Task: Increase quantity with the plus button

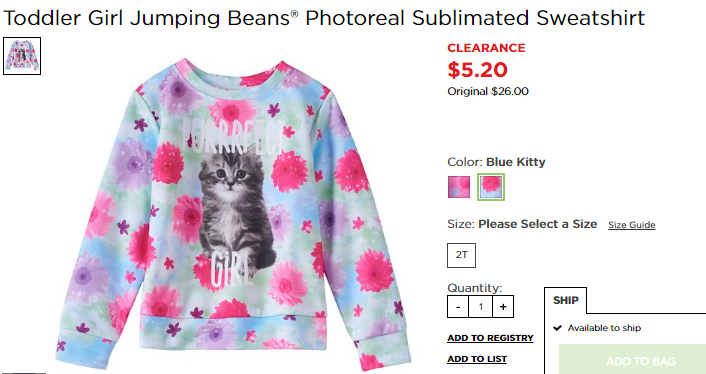Action: [503, 307]
